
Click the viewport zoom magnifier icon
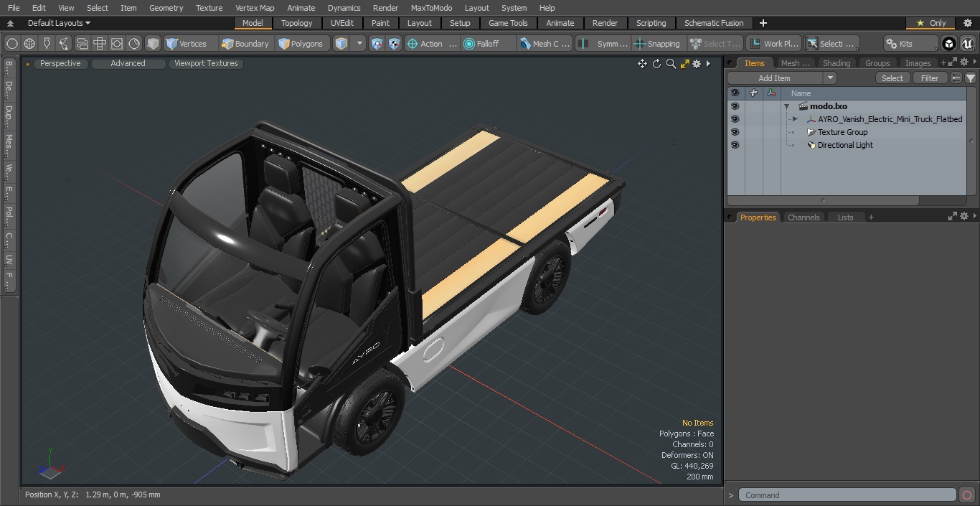[671, 64]
